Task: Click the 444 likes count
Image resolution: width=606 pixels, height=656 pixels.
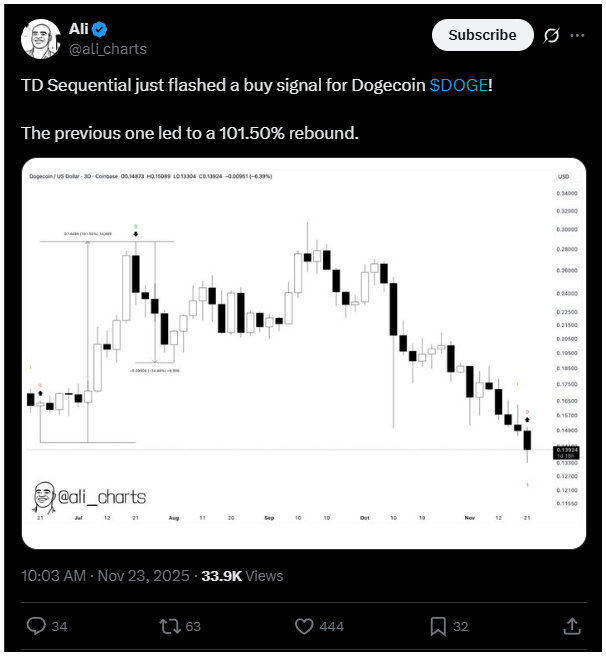Action: [332, 626]
